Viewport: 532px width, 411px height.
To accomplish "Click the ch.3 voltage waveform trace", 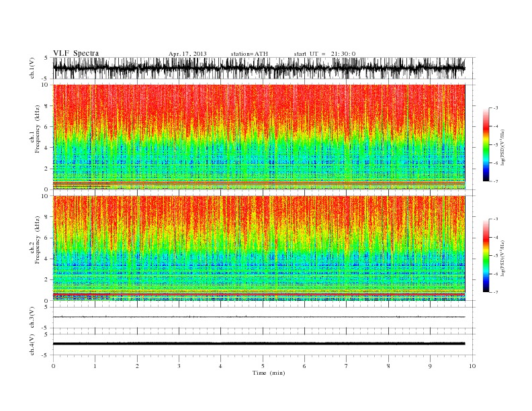I will click(x=259, y=317).
